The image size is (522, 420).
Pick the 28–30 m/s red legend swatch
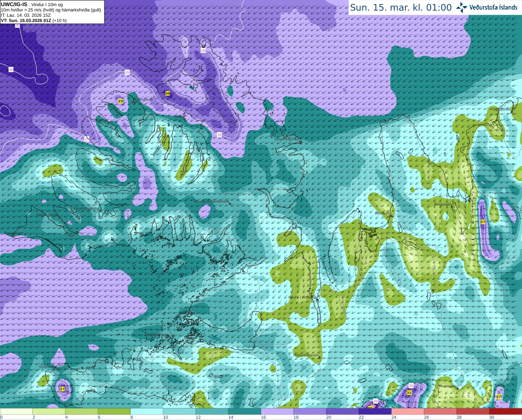pos(473,411)
